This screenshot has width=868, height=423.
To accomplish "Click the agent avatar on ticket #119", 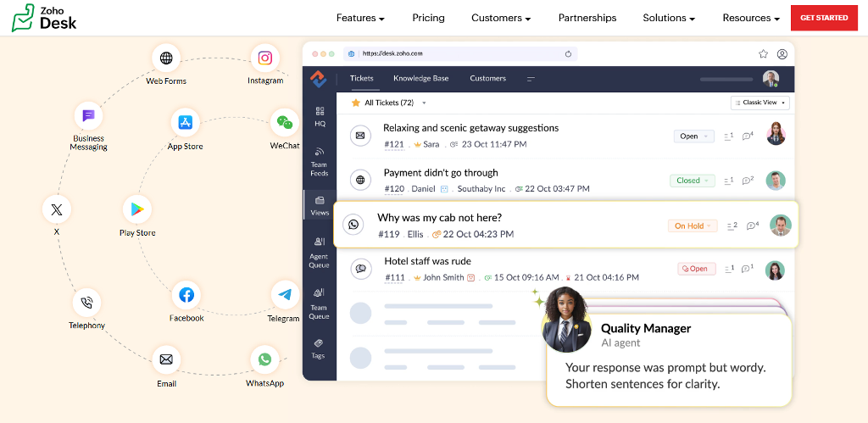I will 781,225.
